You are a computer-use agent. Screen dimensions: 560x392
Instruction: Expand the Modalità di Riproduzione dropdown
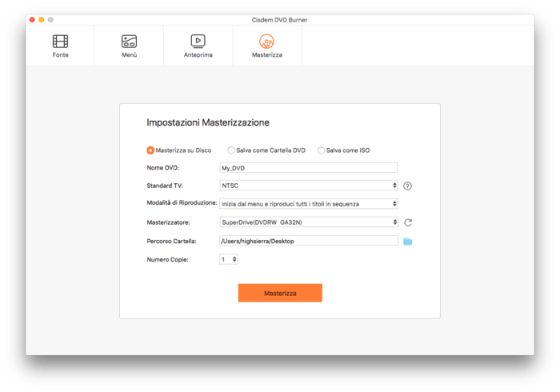click(308, 204)
